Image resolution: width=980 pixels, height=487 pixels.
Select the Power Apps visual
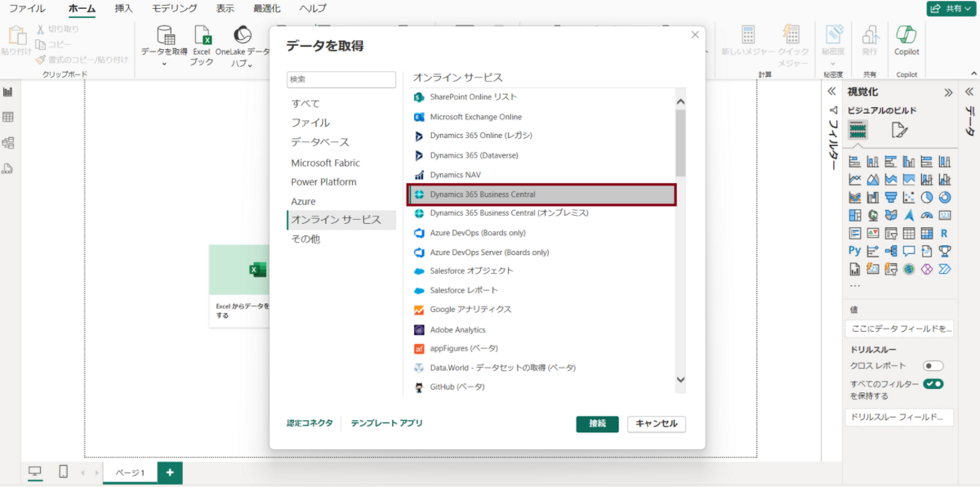[926, 269]
